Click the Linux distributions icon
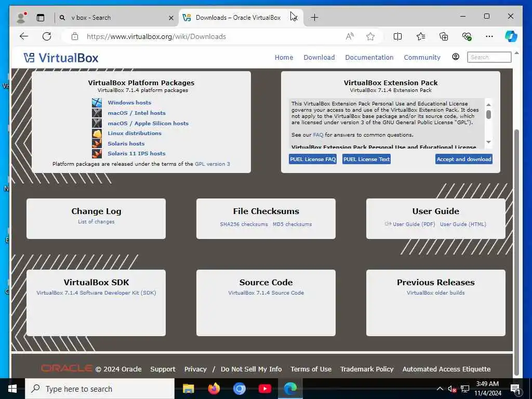Viewport: 532px width, 399px height. click(97, 133)
